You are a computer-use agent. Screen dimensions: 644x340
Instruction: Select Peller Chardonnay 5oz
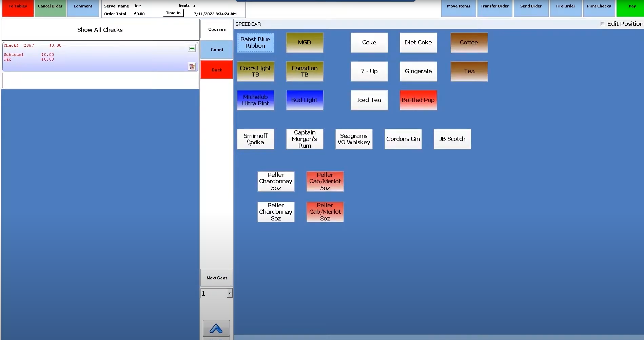(x=276, y=181)
